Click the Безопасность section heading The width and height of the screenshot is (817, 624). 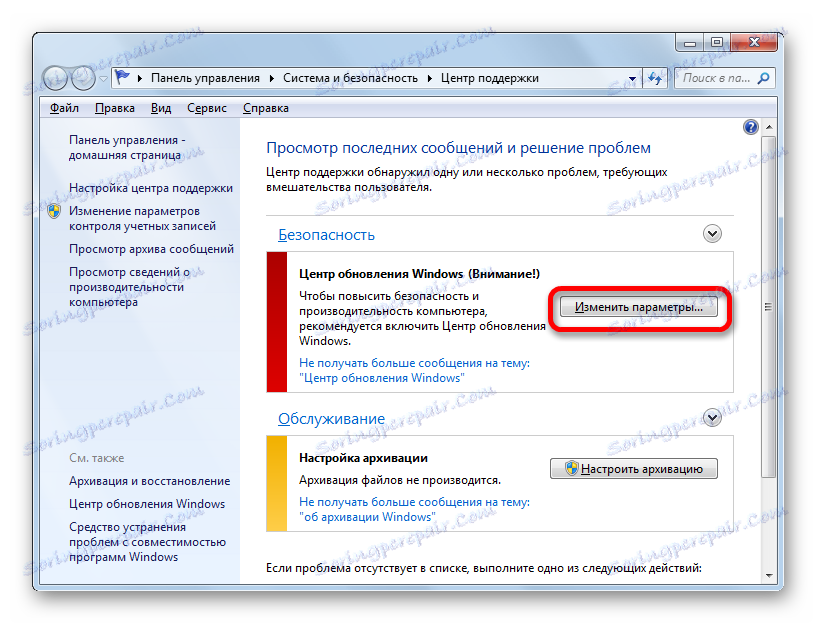point(326,235)
